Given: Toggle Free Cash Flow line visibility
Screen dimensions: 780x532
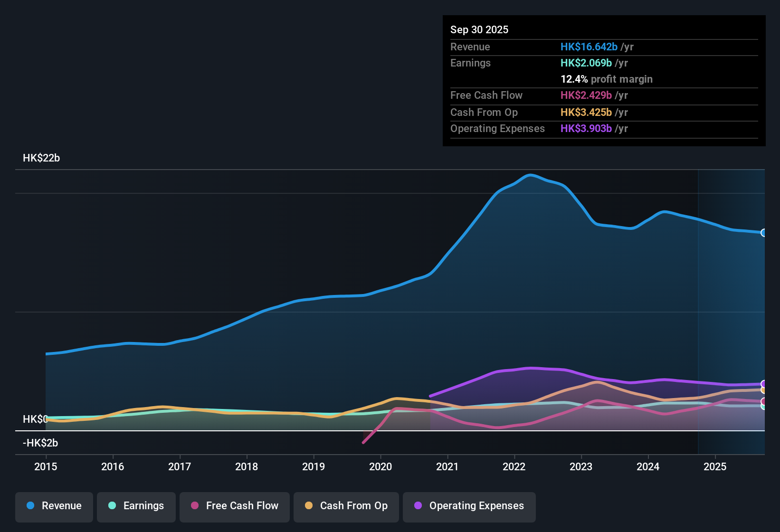Looking at the screenshot, I should pos(234,506).
